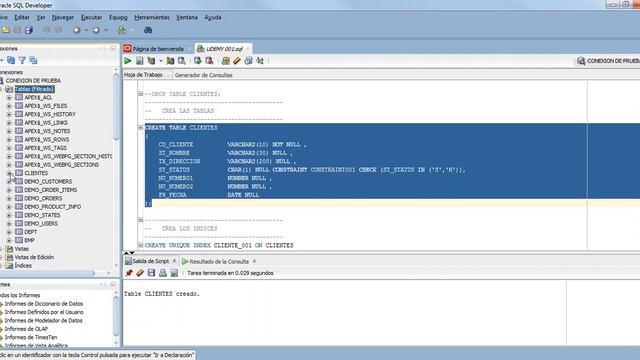The width and height of the screenshot is (640, 360).
Task: Click the green connection icon in main toolbar
Action: click(122, 30)
